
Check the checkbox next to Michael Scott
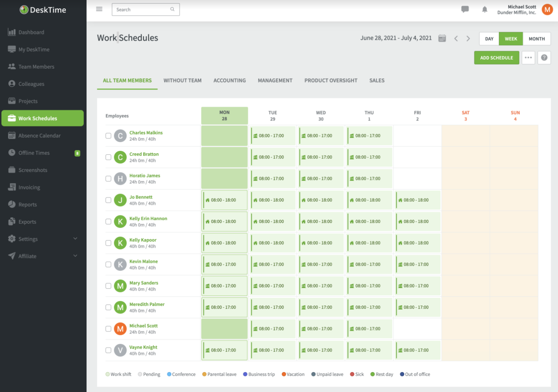click(x=108, y=329)
